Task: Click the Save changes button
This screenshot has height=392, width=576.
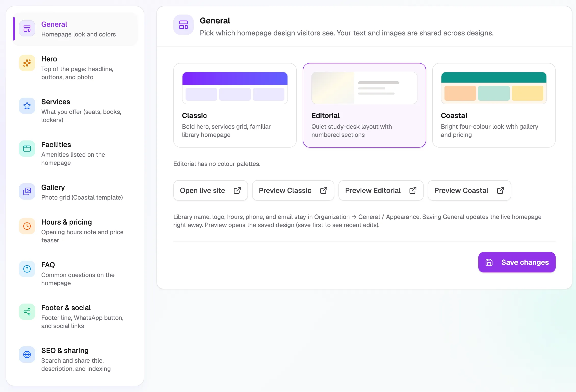Action: tap(517, 262)
